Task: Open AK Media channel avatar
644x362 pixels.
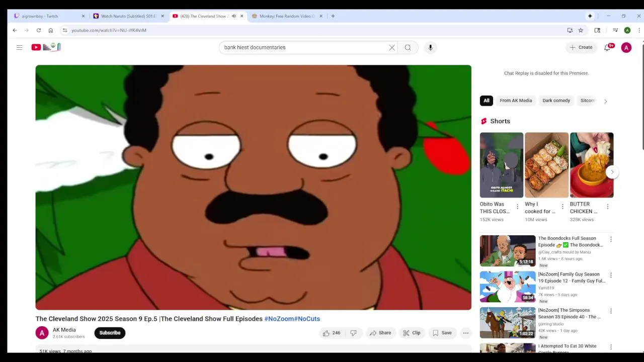Action: 42,333
